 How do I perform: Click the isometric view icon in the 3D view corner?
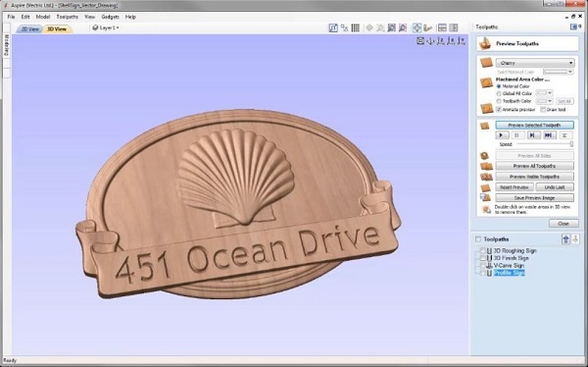[420, 40]
